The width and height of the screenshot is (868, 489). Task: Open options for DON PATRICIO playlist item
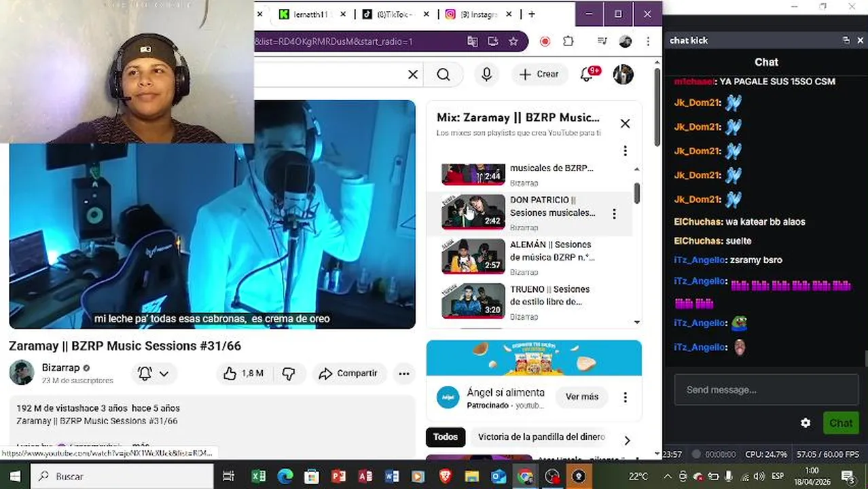click(614, 214)
